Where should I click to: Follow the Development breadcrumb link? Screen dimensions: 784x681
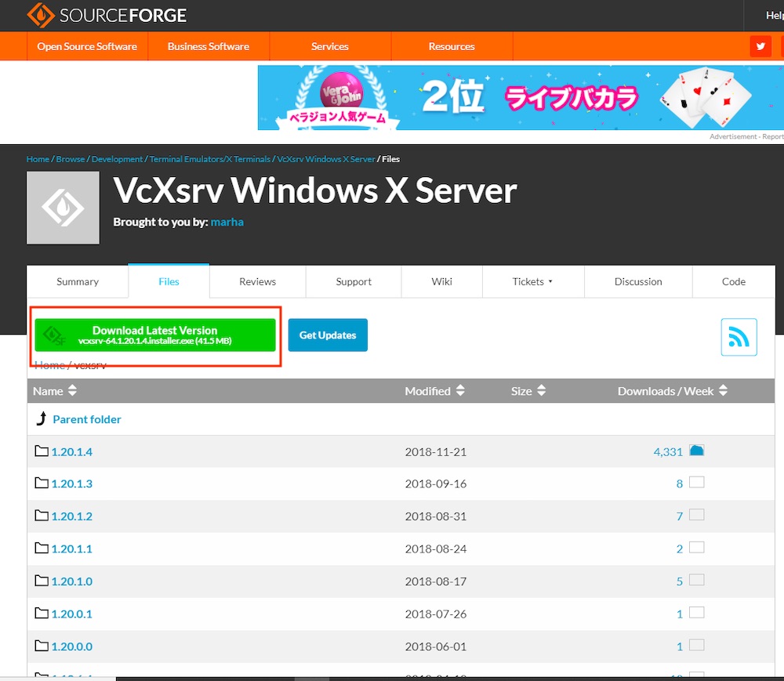click(117, 159)
